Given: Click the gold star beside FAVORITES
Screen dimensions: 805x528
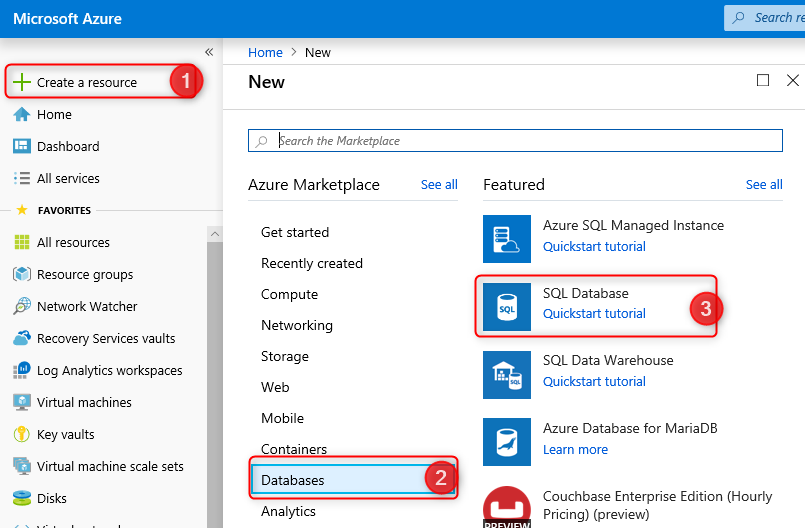Looking at the screenshot, I should tap(22, 210).
